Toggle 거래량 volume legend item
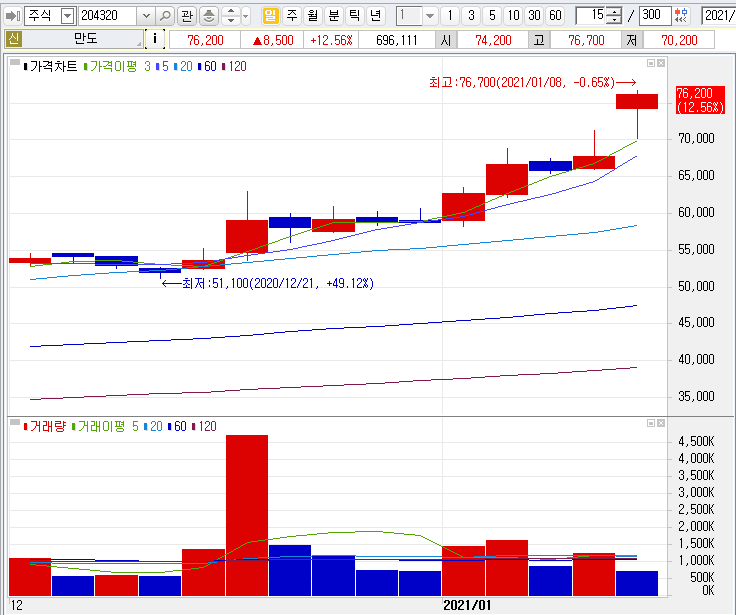This screenshot has height=615, width=736. 45,427
